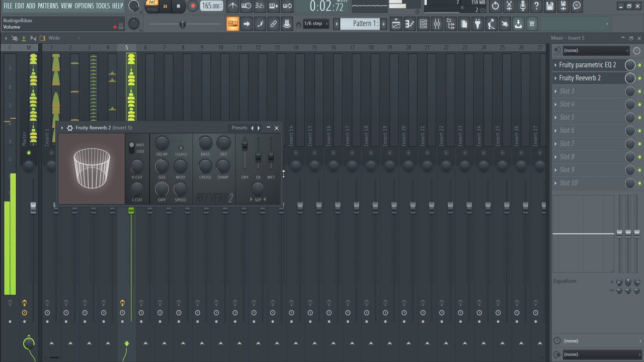The height and width of the screenshot is (362, 644).
Task: Open Fruity Reeverb 2 settings gear
Action: [x=70, y=128]
